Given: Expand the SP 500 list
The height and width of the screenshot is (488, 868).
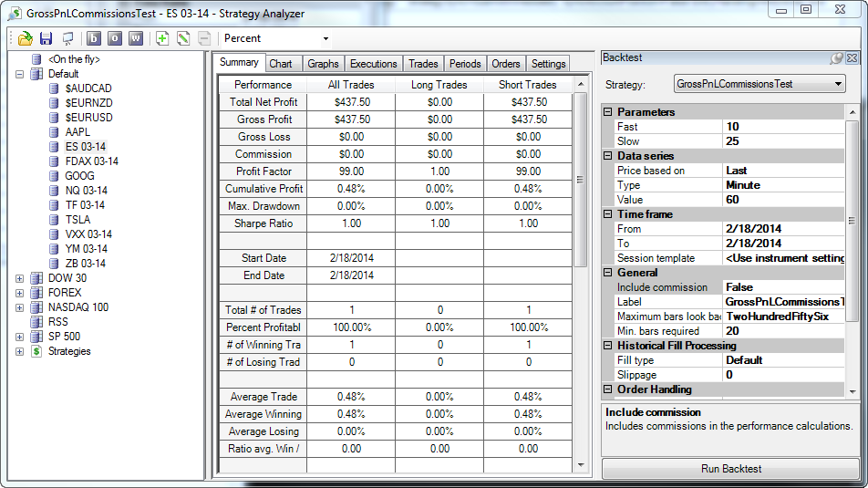Looking at the screenshot, I should [19, 337].
